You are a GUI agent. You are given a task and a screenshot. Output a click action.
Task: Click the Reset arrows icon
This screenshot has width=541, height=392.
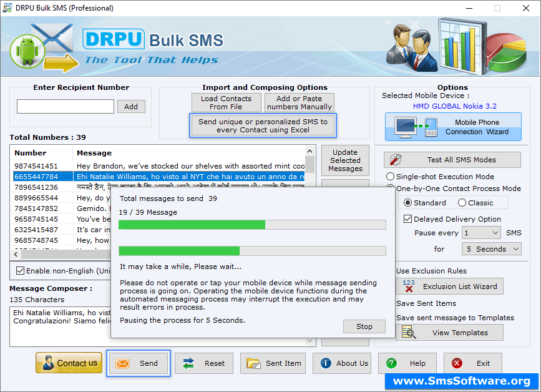pos(188,363)
